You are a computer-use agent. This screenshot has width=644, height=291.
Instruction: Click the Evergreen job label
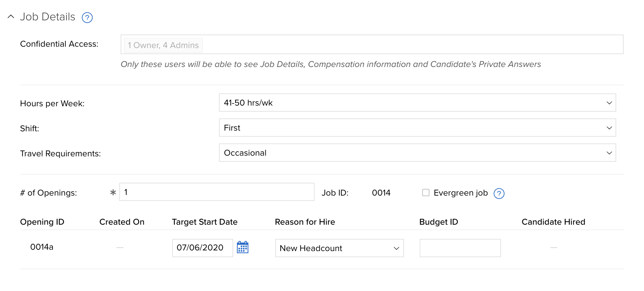pyautogui.click(x=461, y=193)
